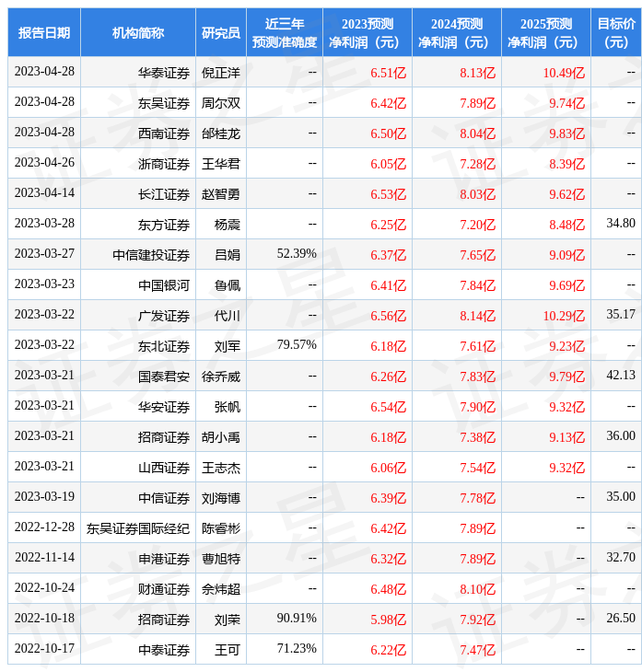Select researcher 倪正洋

[x=221, y=73]
